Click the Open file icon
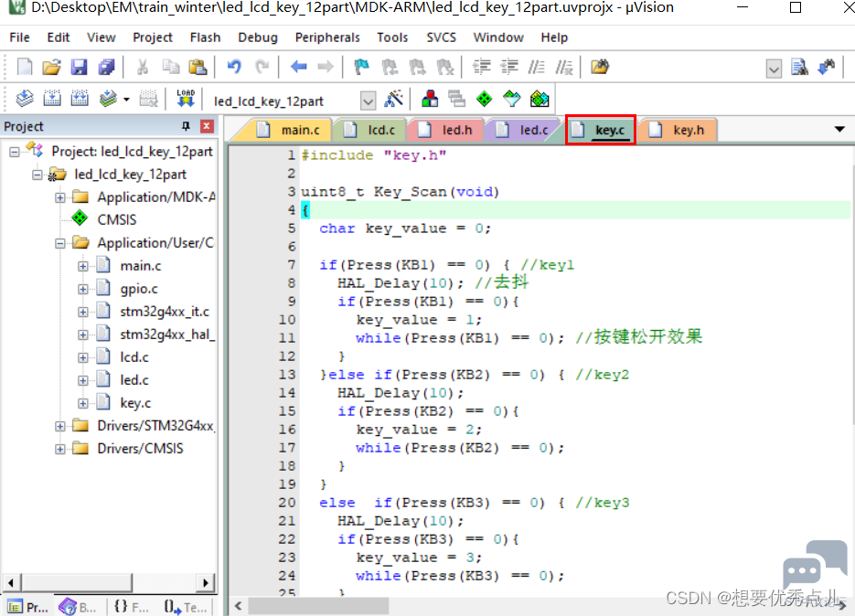The width and height of the screenshot is (855, 616). [x=52, y=67]
